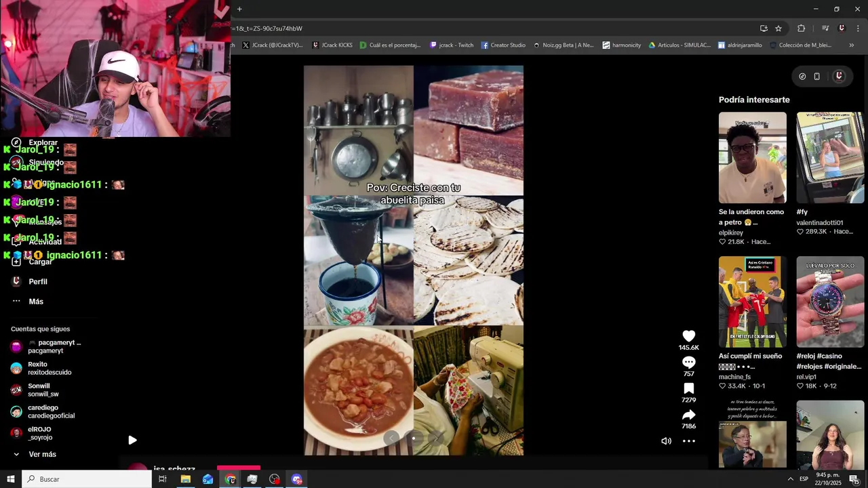The image size is (868, 488).
Task: Open the comments showing 757
Action: 688,363
